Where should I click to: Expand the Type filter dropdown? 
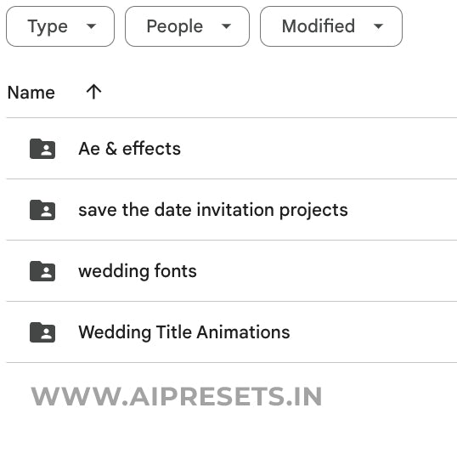(x=60, y=26)
